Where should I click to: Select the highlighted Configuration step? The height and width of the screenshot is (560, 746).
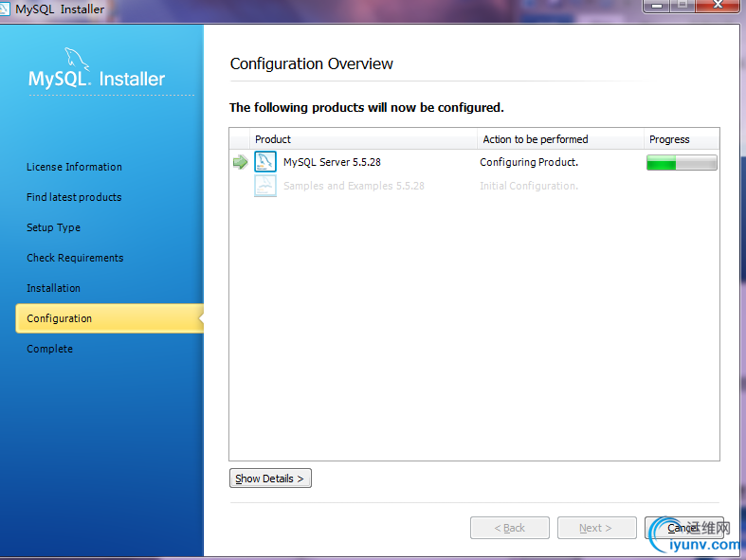pyautogui.click(x=109, y=318)
